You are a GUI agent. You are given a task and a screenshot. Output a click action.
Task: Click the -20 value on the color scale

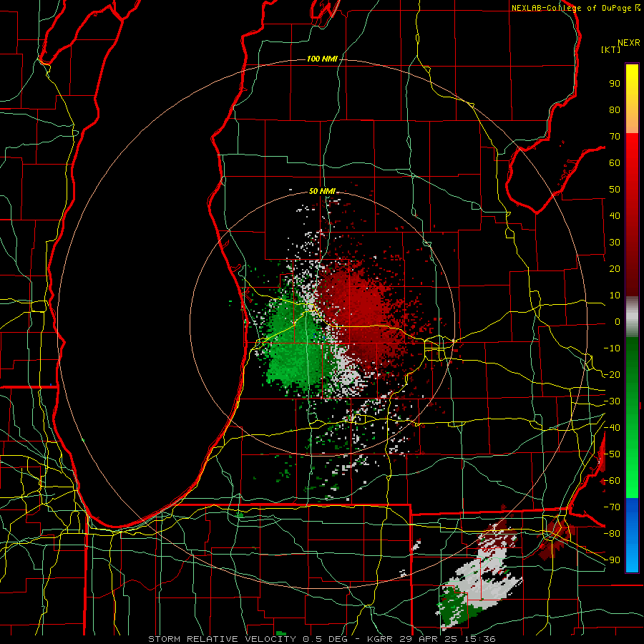coord(612,375)
